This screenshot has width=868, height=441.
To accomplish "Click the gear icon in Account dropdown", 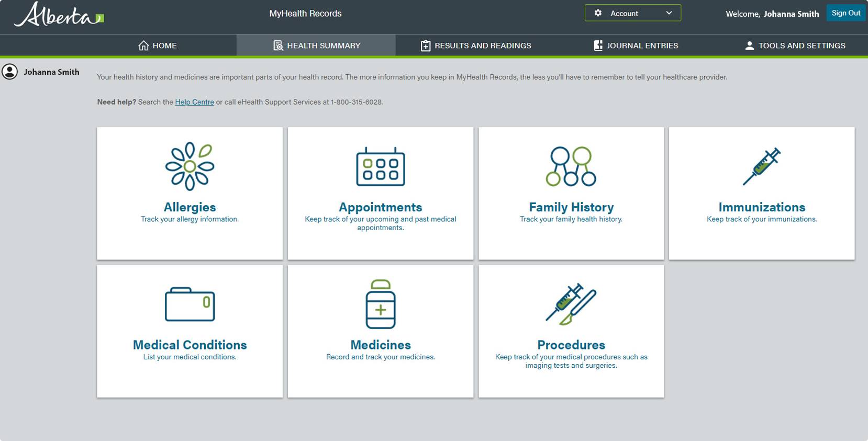I will click(x=598, y=13).
